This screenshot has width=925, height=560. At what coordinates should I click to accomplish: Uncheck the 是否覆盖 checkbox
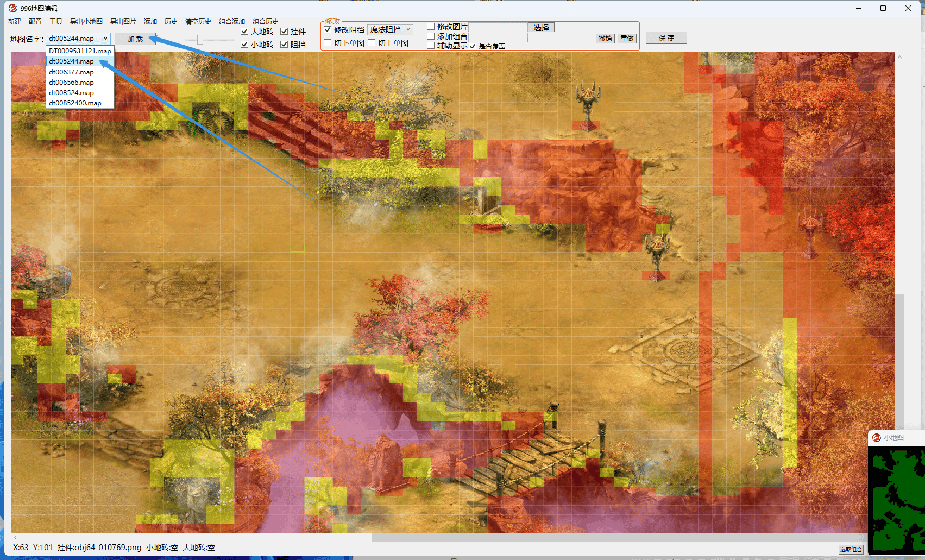(x=473, y=46)
